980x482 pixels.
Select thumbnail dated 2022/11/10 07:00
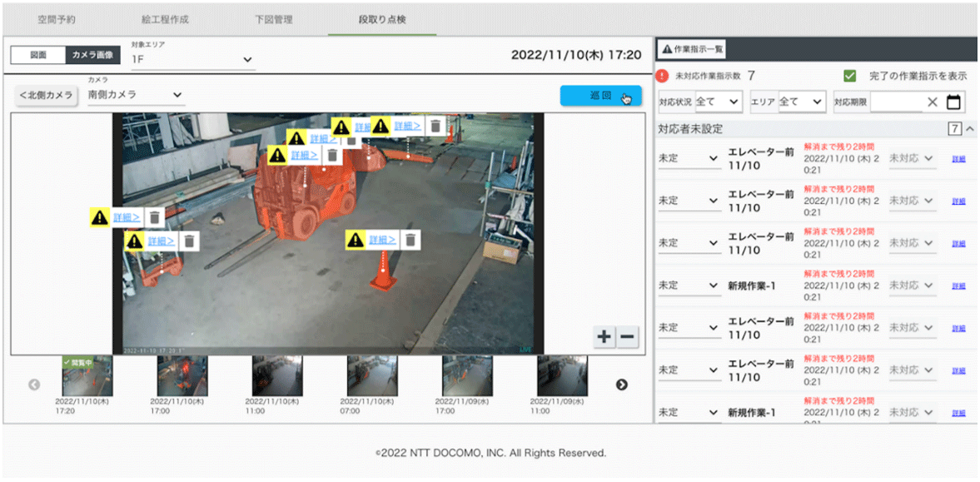[x=372, y=376]
